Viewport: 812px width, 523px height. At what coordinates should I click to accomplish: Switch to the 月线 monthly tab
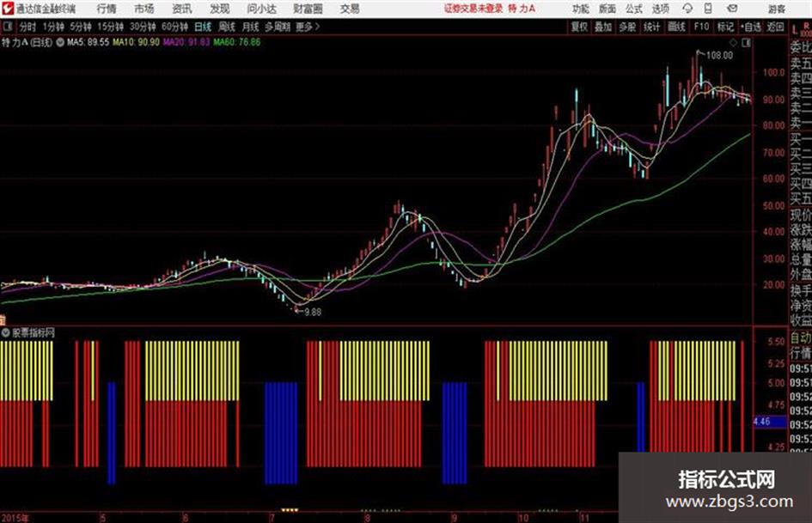(251, 27)
